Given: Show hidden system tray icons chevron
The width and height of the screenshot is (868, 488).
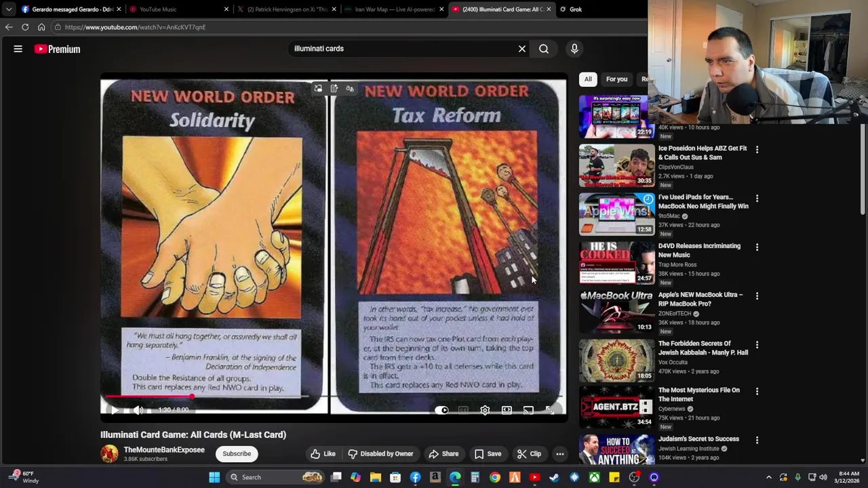Looking at the screenshot, I should tap(768, 477).
